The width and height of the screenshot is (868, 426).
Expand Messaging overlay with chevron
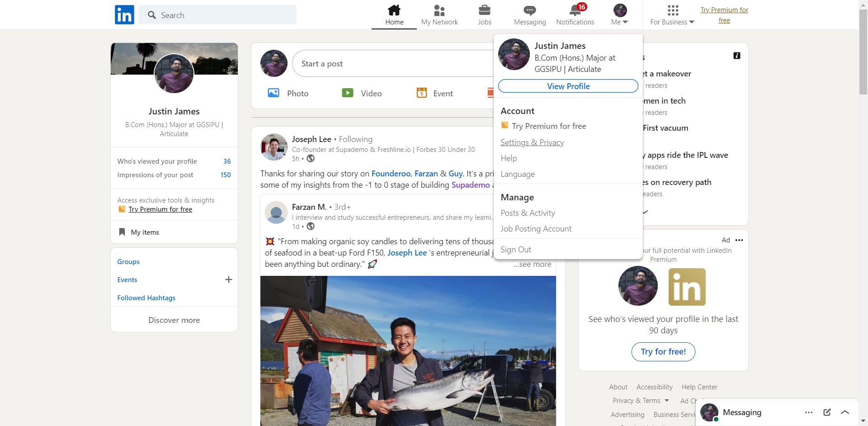[845, 412]
